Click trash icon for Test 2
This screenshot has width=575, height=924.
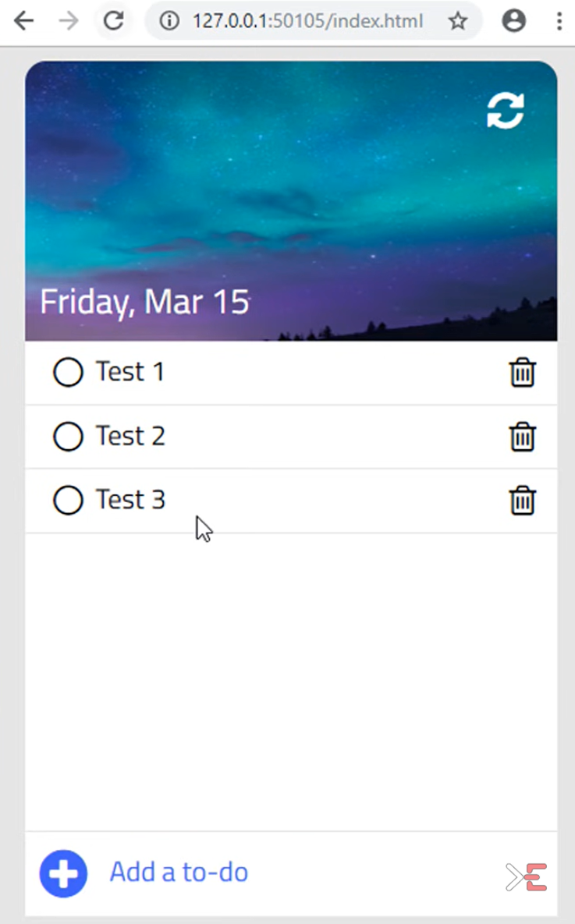click(x=522, y=437)
